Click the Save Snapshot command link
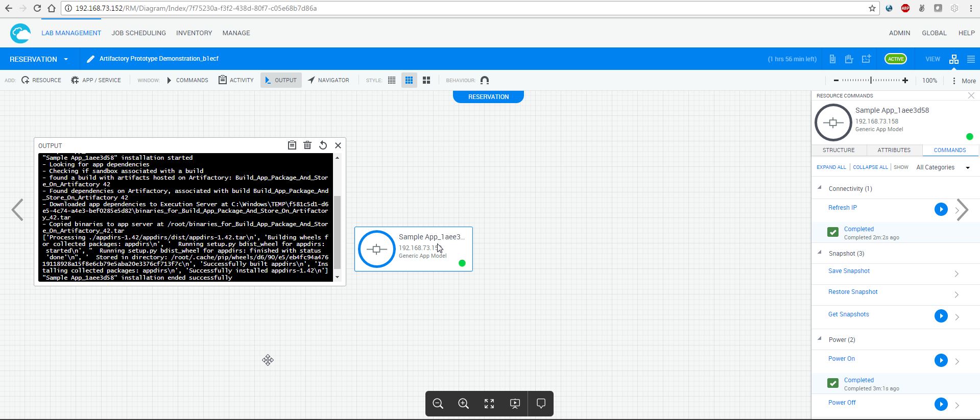 (849, 271)
